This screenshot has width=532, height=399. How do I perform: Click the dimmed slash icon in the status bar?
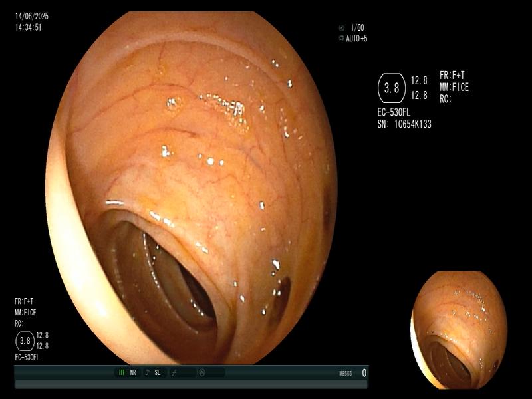[174, 373]
